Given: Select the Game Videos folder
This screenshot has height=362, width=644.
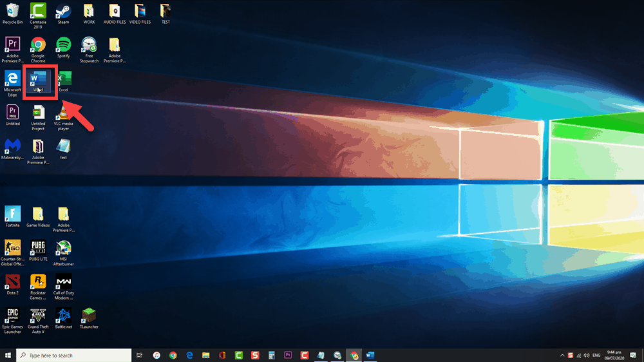Looking at the screenshot, I should 38,216.
